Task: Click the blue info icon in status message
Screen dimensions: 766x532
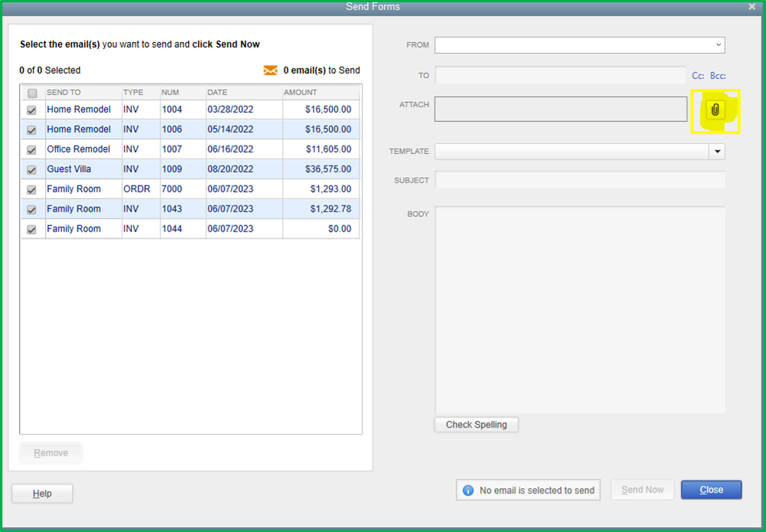Action: 468,491
